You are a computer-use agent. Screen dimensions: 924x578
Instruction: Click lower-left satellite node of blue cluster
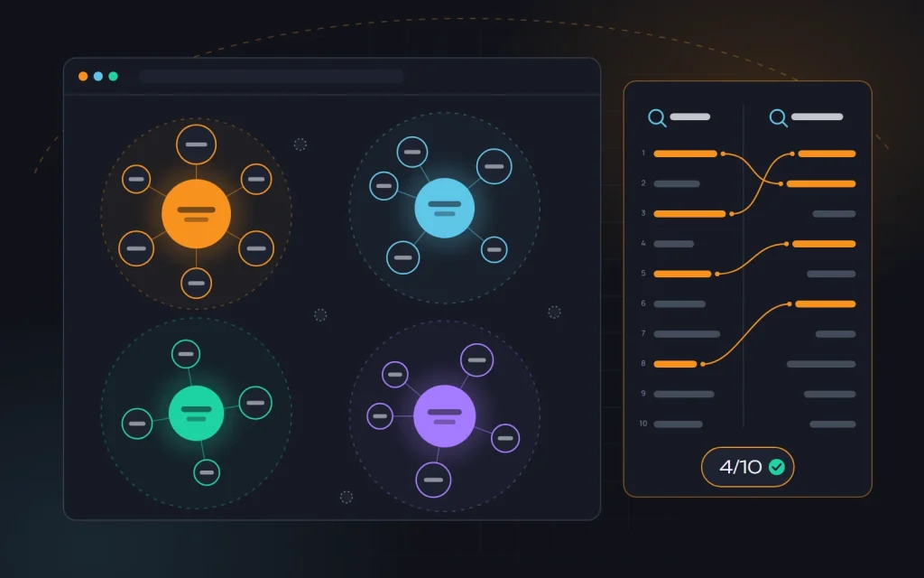click(x=403, y=257)
